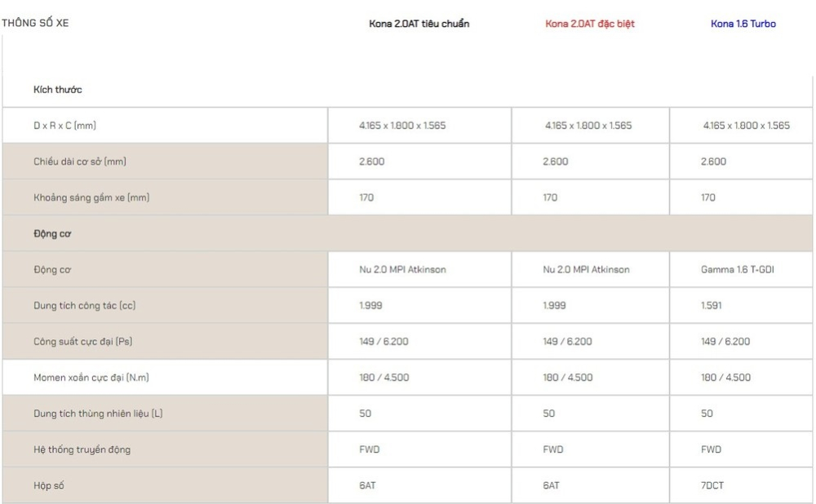Select Gamma 1.6 T-GDI engine cell
The width and height of the screenshot is (816, 504).
click(737, 269)
